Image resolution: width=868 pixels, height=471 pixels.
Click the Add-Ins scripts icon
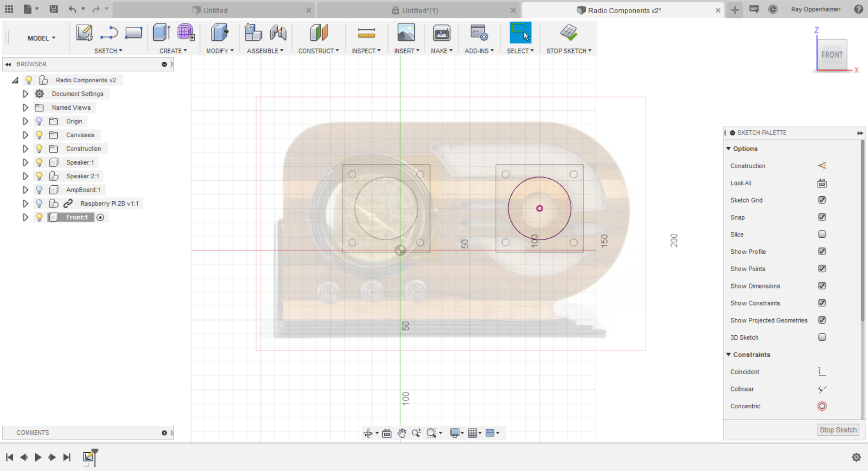(479, 32)
